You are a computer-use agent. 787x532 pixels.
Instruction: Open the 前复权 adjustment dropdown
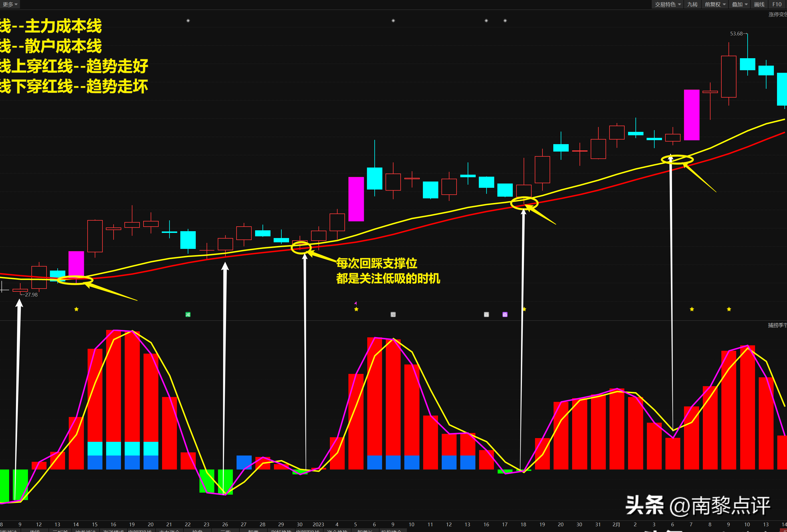click(x=715, y=4)
